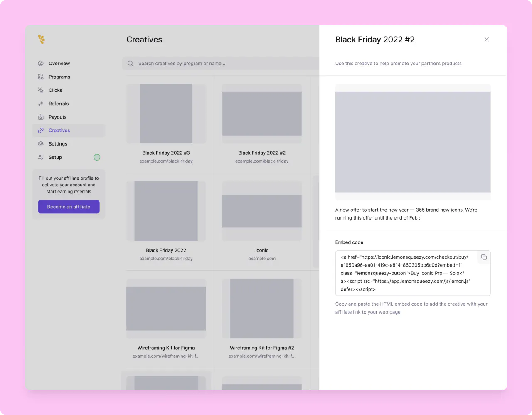Image resolution: width=532 pixels, height=415 pixels.
Task: Open the Settings menu item
Action: (69, 144)
